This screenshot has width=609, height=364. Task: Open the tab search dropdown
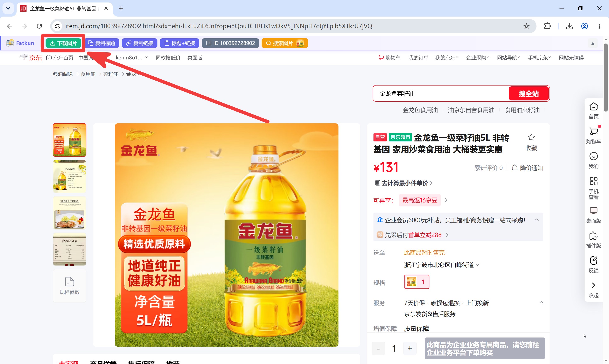coord(8,8)
